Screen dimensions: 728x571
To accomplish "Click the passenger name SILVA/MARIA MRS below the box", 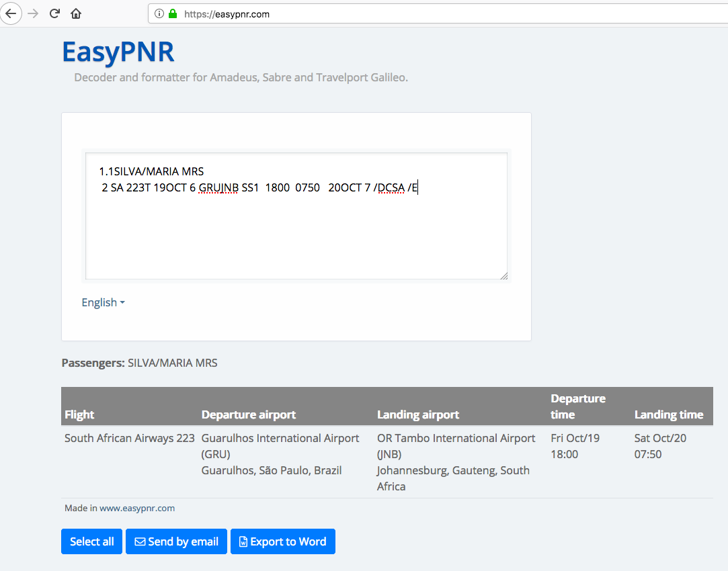I will tap(172, 363).
